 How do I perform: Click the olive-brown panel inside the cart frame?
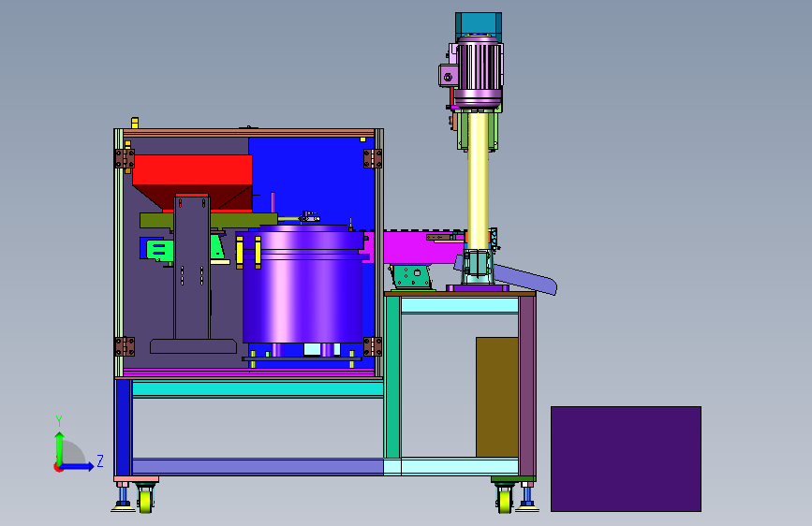click(x=497, y=397)
